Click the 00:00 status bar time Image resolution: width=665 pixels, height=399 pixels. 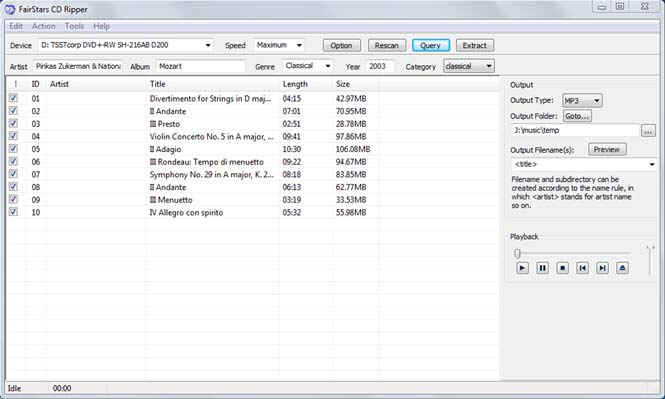[62, 388]
